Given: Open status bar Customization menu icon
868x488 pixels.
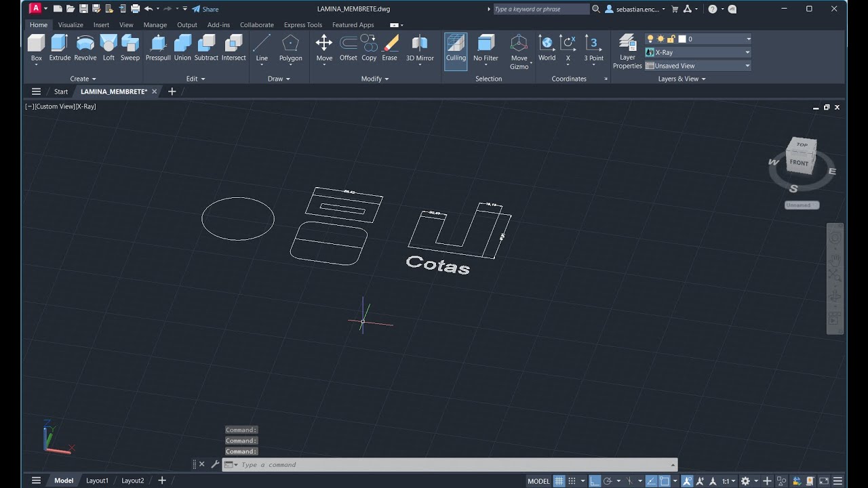Looking at the screenshot, I should (x=838, y=481).
